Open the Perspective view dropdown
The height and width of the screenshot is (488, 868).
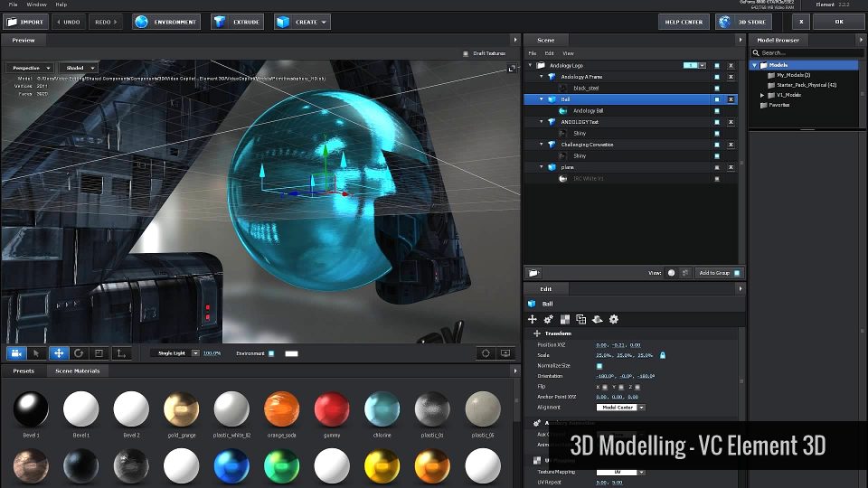click(29, 68)
